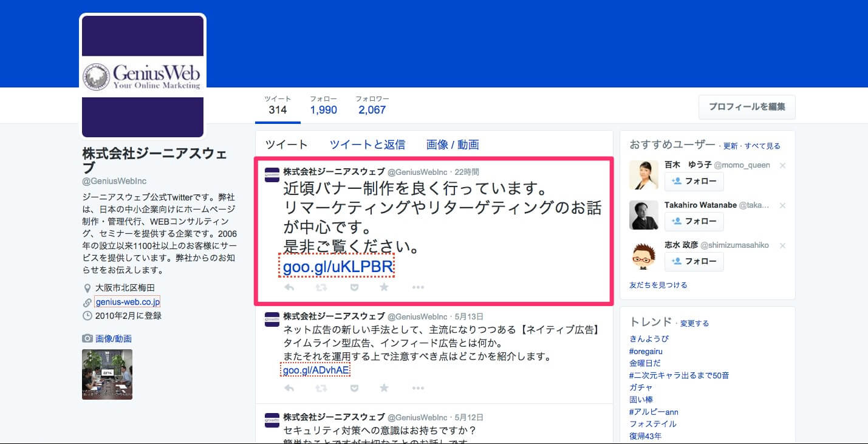The image size is (868, 444).
Task: Open 百木 ゆう子 avatar
Action: pyautogui.click(x=644, y=176)
